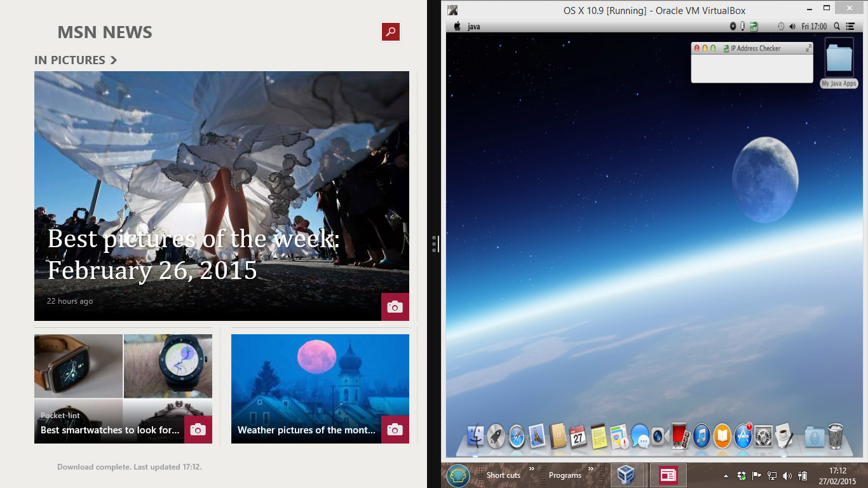Open Finder from the Dock
The image size is (868, 488).
475,437
